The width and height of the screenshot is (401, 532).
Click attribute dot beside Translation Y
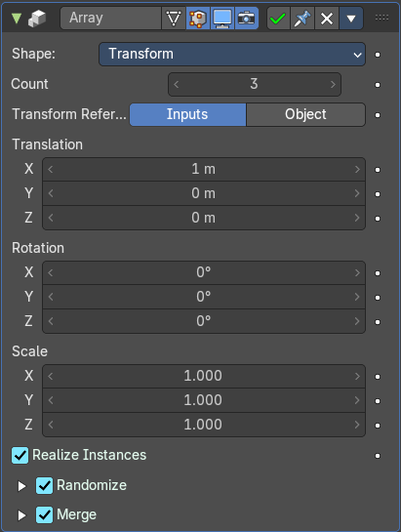point(378,194)
